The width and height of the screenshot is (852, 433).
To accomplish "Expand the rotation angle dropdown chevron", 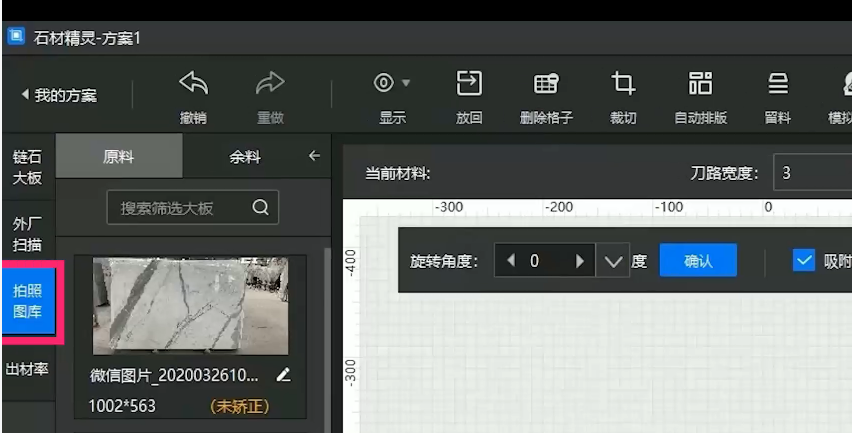I will [x=613, y=262].
